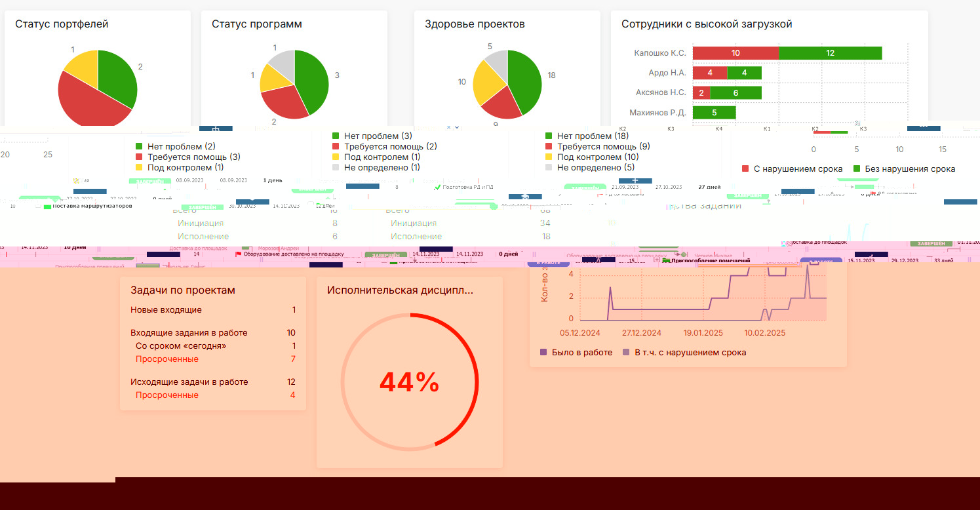The height and width of the screenshot is (510, 980).
Task: Toggle the red "С нарушением срока" legend item
Action: [792, 169]
